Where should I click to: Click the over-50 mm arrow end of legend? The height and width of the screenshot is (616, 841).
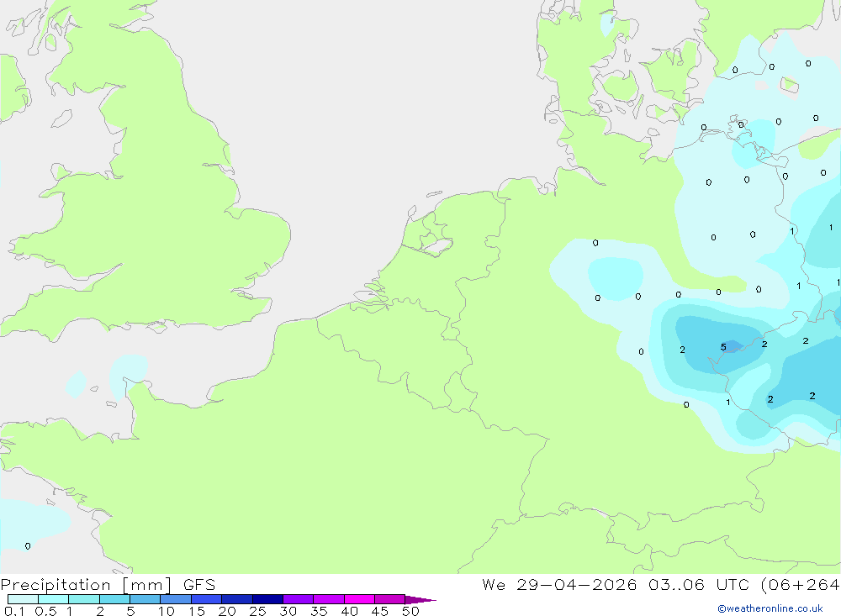pos(420,600)
